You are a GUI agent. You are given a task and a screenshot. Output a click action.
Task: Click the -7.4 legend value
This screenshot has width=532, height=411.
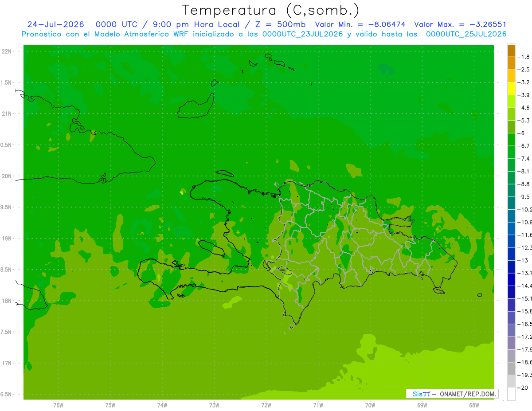pyautogui.click(x=524, y=159)
